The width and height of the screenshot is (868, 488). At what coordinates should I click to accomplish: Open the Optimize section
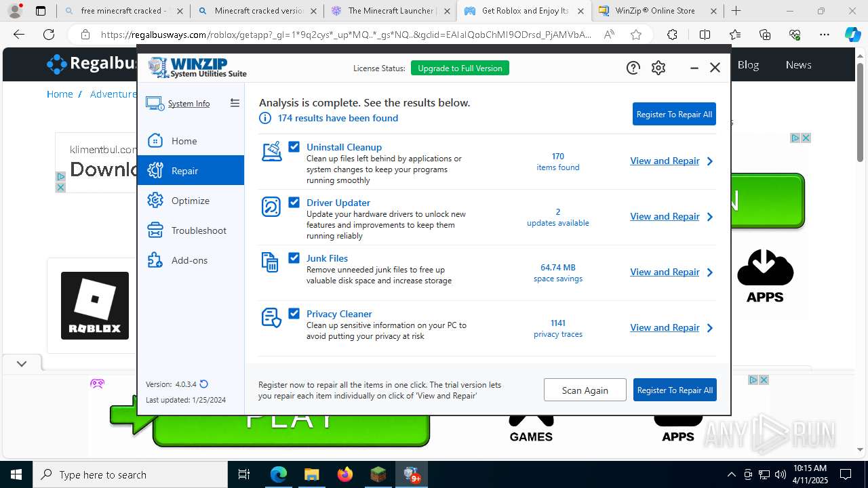(191, 201)
